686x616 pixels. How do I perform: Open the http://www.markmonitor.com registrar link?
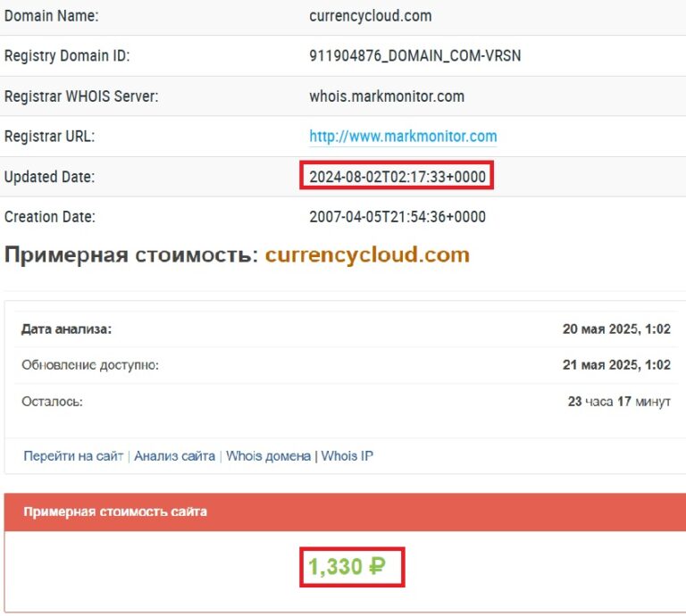pyautogui.click(x=403, y=137)
